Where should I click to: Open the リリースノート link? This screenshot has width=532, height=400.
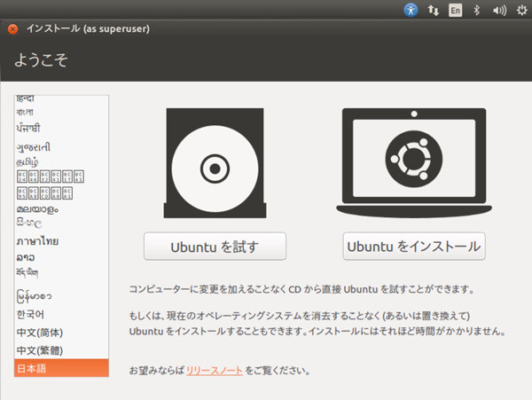[x=215, y=371]
